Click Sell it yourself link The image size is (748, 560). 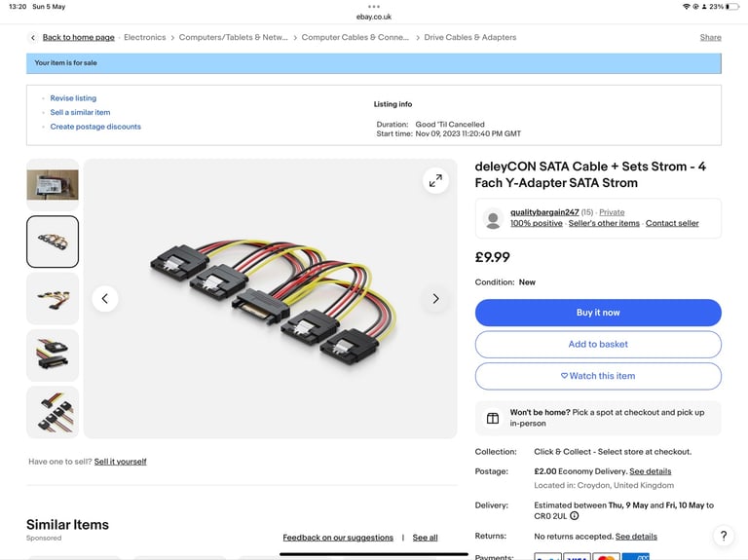coord(120,462)
